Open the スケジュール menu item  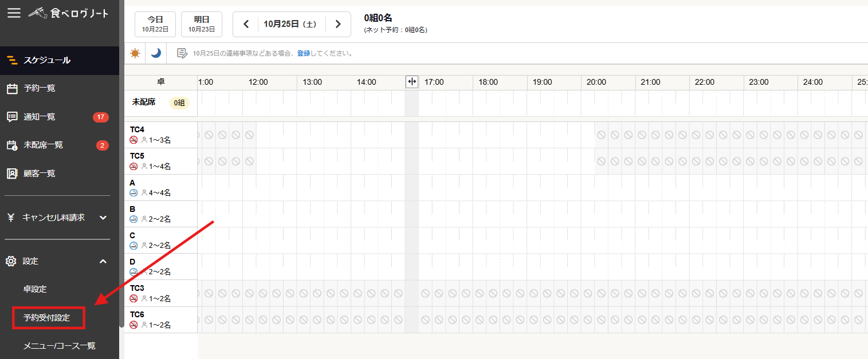click(60, 60)
